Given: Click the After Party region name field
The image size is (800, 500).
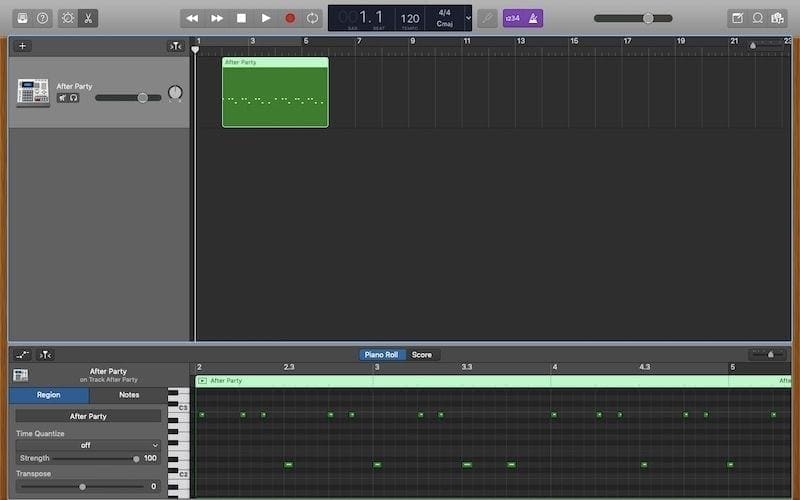Looking at the screenshot, I should (x=88, y=416).
